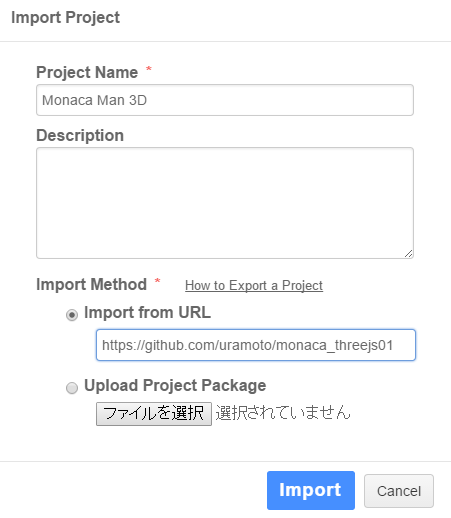Screen dimensions: 451x518
Task: Focus the Project Name text field
Action: 225,100
